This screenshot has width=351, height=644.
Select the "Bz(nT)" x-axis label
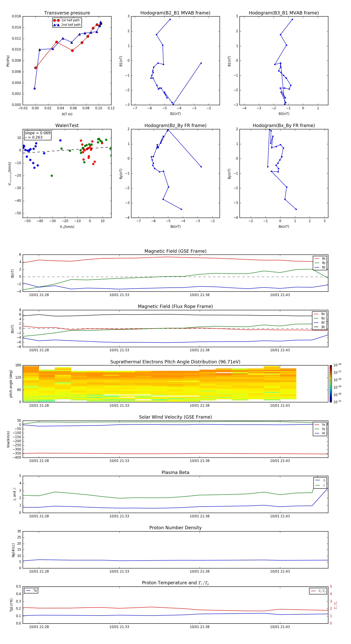point(175,227)
